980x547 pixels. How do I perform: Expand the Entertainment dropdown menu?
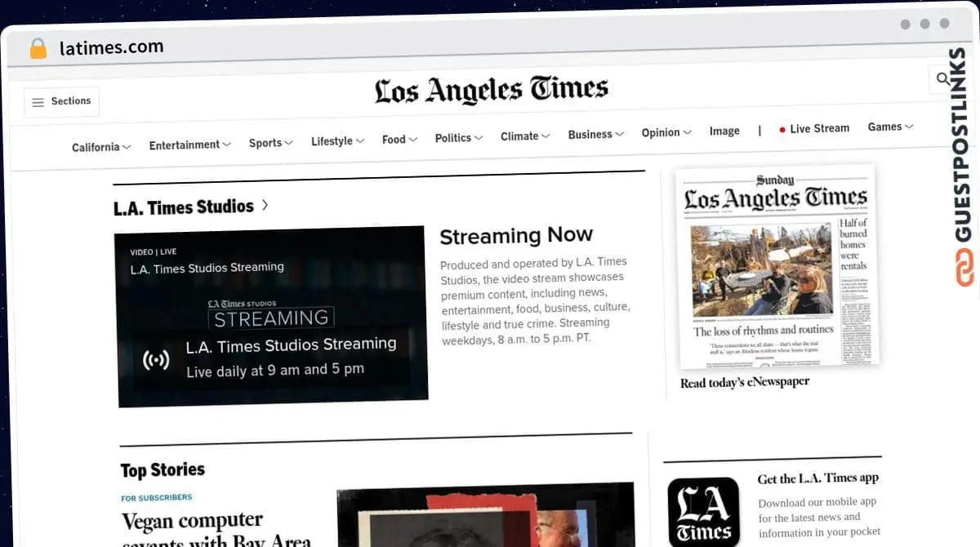(x=190, y=145)
